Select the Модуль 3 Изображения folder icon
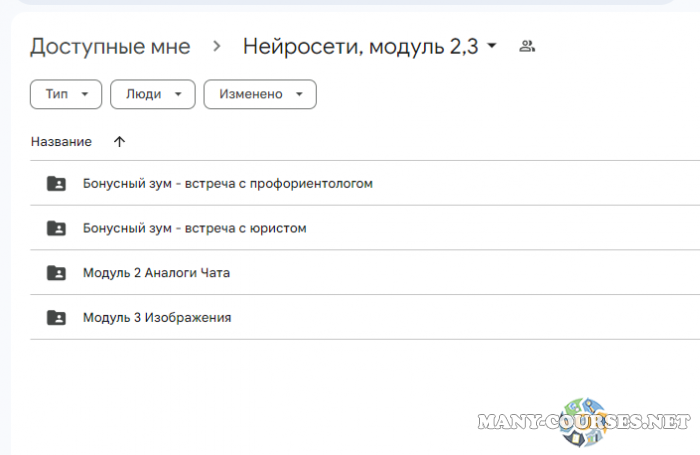 (57, 318)
